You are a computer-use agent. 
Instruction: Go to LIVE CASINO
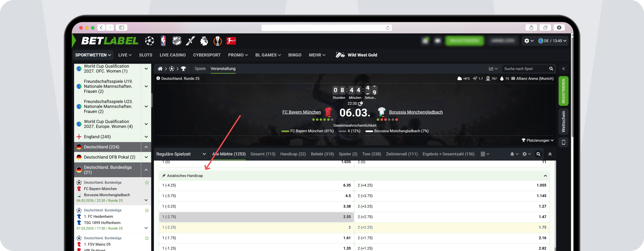[173, 55]
